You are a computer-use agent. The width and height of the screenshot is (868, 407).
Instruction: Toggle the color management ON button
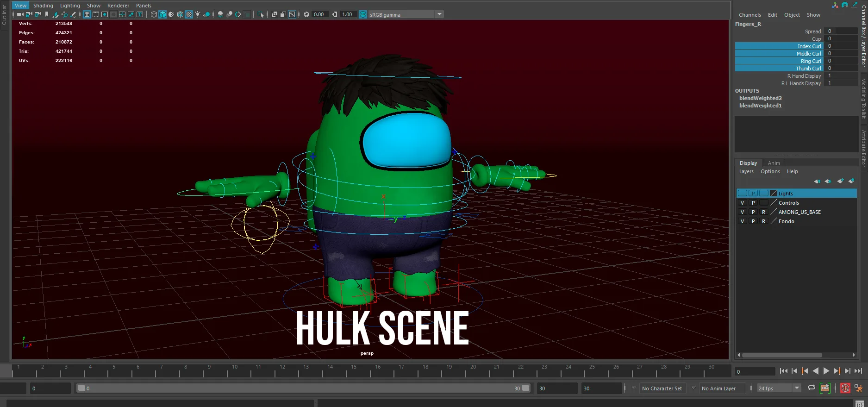[363, 14]
